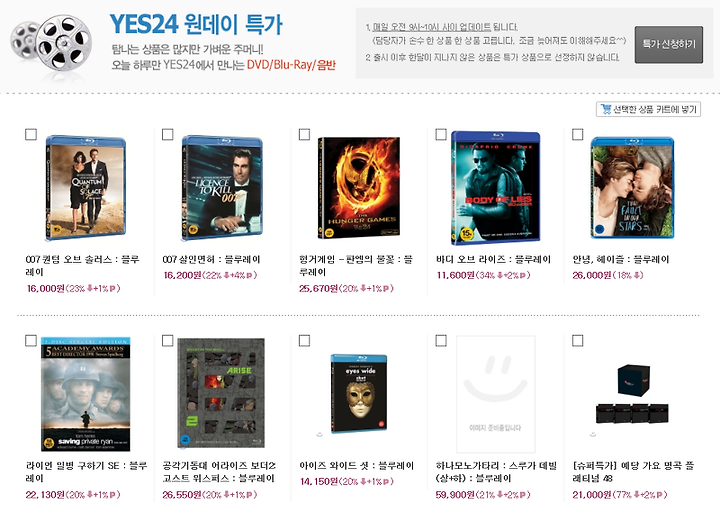Open Saving Private Ryan cover image

coord(85,394)
